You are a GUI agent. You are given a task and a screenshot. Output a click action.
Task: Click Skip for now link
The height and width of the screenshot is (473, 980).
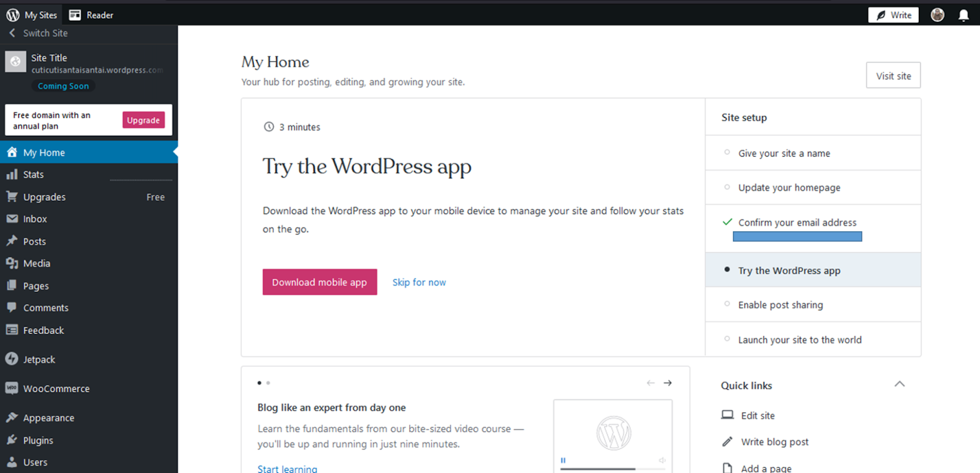pos(419,282)
